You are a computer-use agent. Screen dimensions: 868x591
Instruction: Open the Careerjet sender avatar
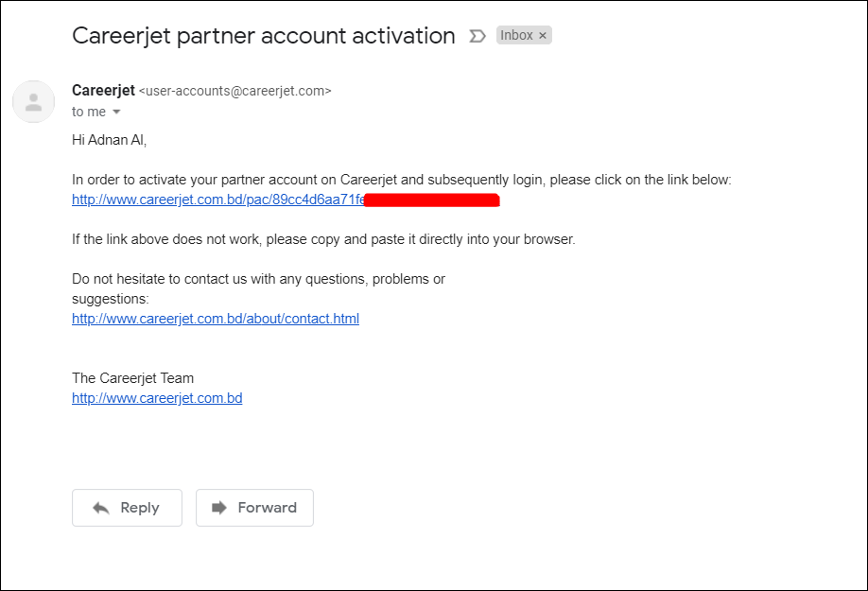34,102
